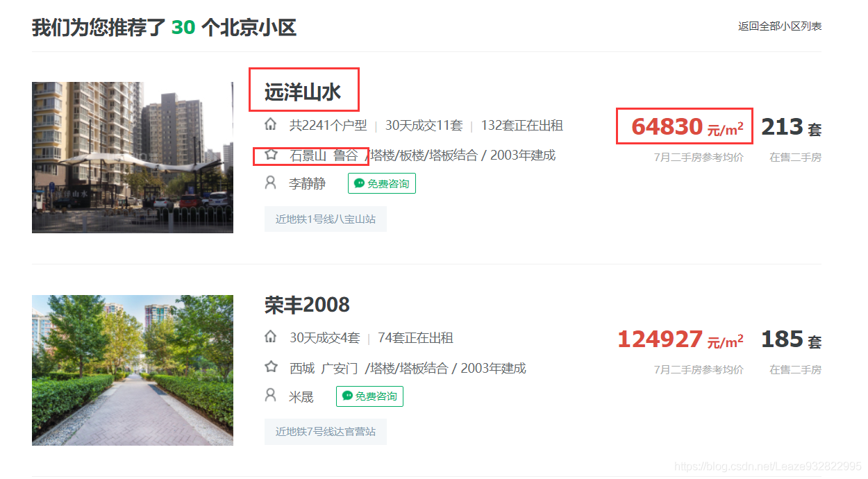Open the 荣丰2008 community title

click(307, 304)
